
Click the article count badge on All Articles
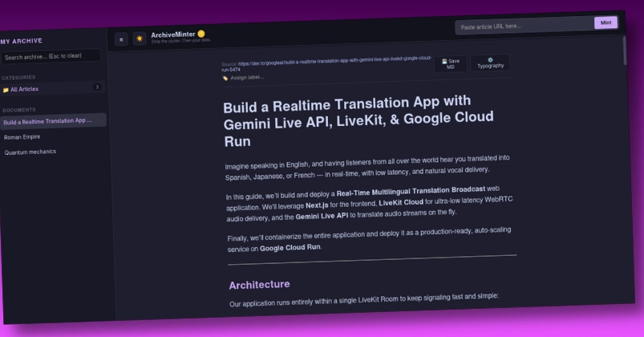97,87
